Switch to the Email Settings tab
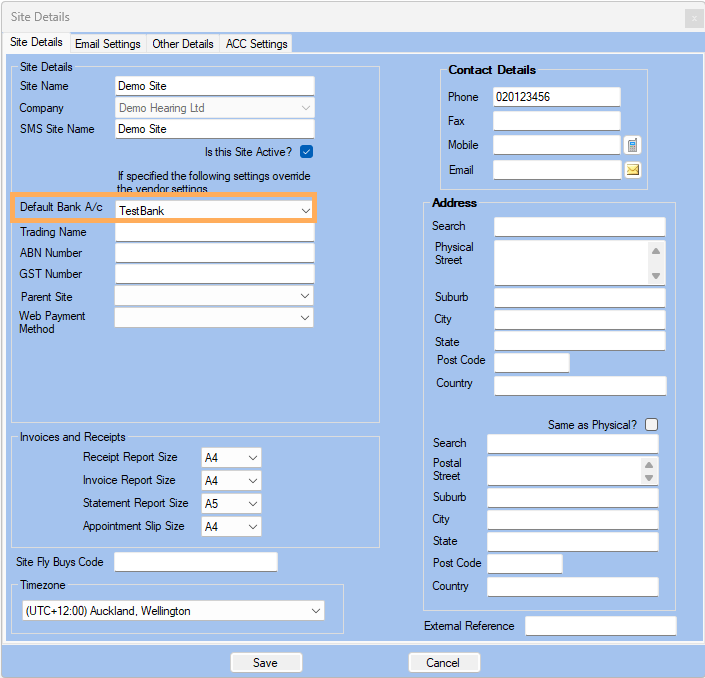This screenshot has height=678, width=705. coord(108,44)
